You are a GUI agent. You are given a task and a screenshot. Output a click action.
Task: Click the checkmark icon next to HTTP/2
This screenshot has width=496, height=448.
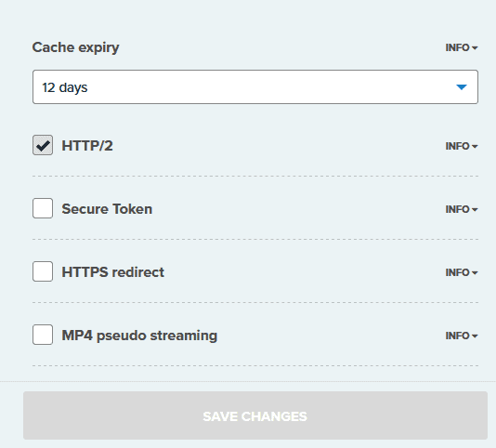(x=43, y=145)
